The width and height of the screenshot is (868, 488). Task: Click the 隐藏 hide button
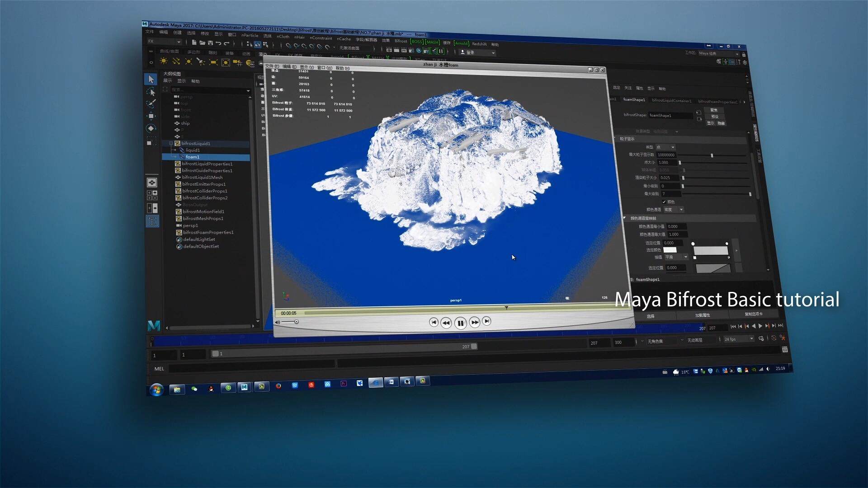pos(722,123)
